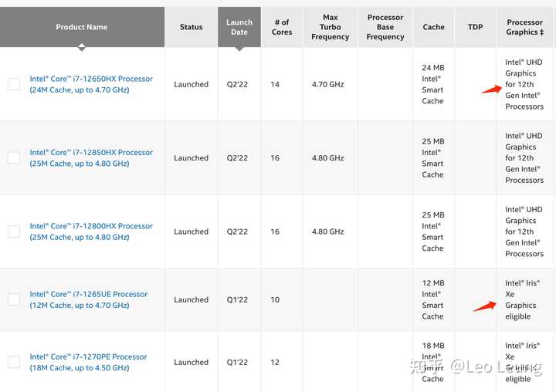Click the Max Turbo Frequency header

[330, 27]
